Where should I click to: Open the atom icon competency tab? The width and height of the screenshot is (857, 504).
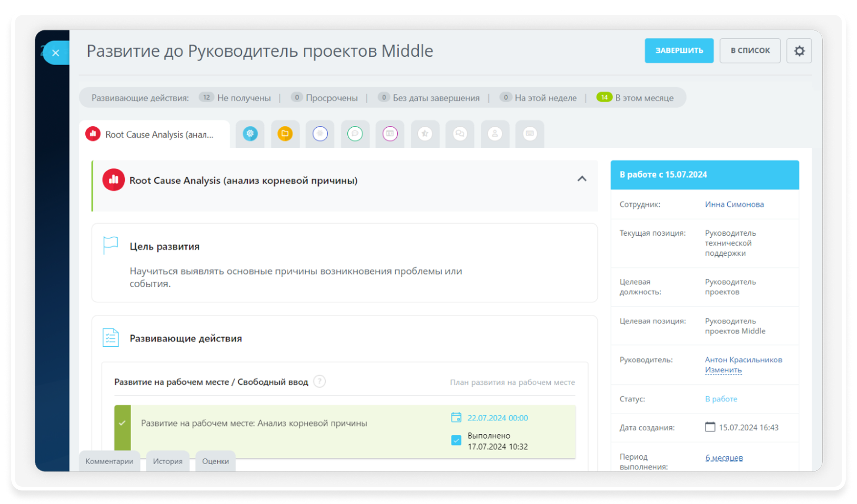click(320, 134)
